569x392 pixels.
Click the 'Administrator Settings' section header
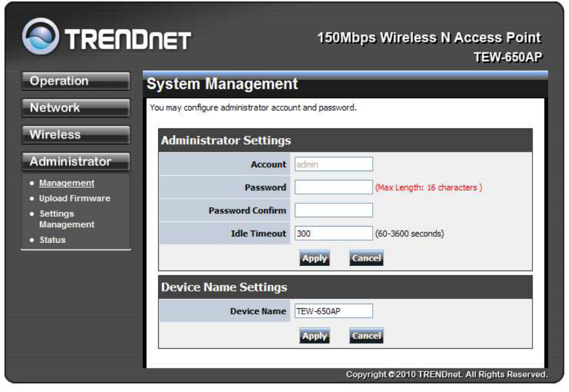coord(226,140)
